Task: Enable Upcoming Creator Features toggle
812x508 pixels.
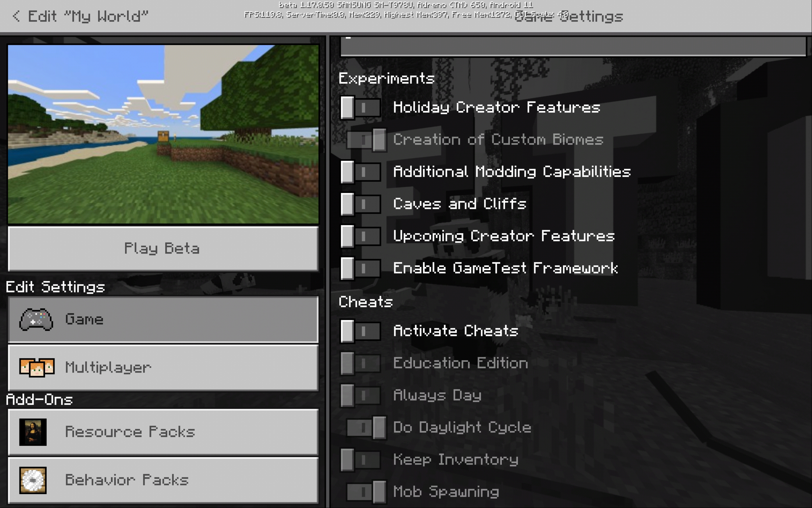Action: point(360,236)
